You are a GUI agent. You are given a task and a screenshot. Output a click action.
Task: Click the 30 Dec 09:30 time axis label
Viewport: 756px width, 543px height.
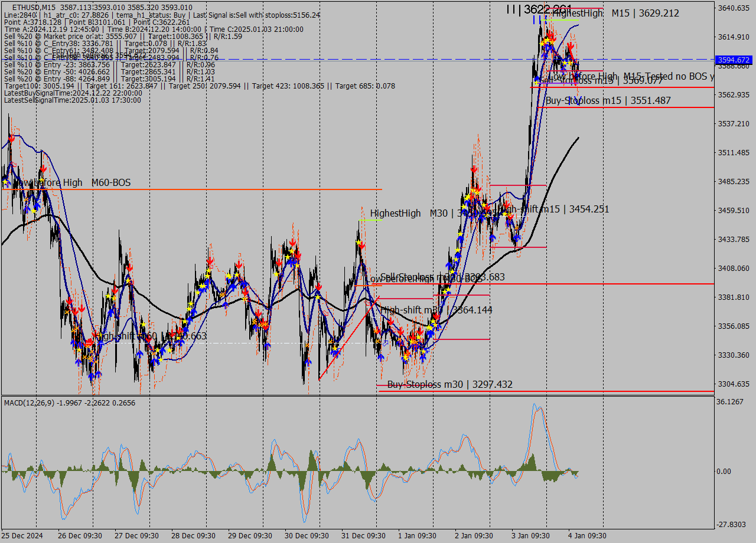[307, 535]
